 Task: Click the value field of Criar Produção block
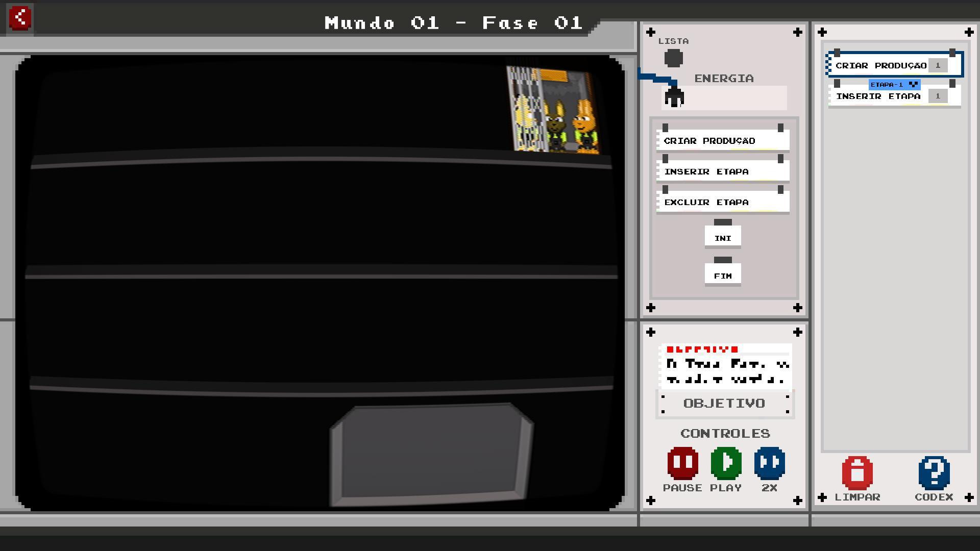(x=938, y=65)
